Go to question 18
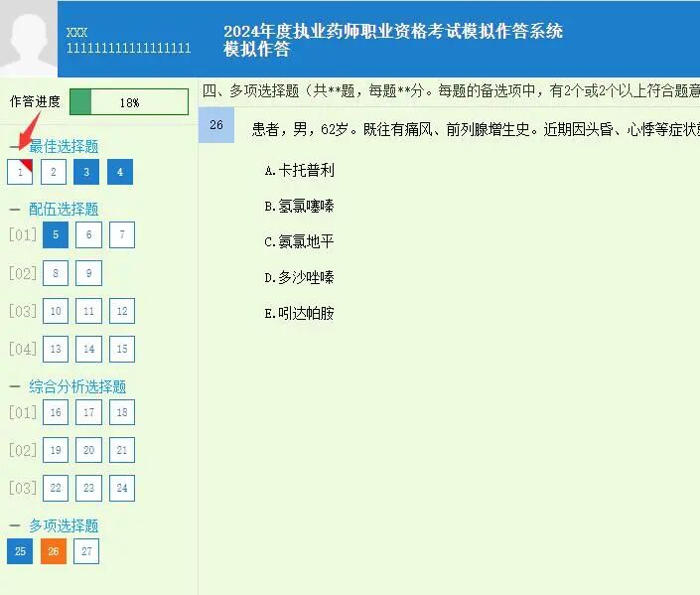Screen dimensions: 700x595 (122, 412)
